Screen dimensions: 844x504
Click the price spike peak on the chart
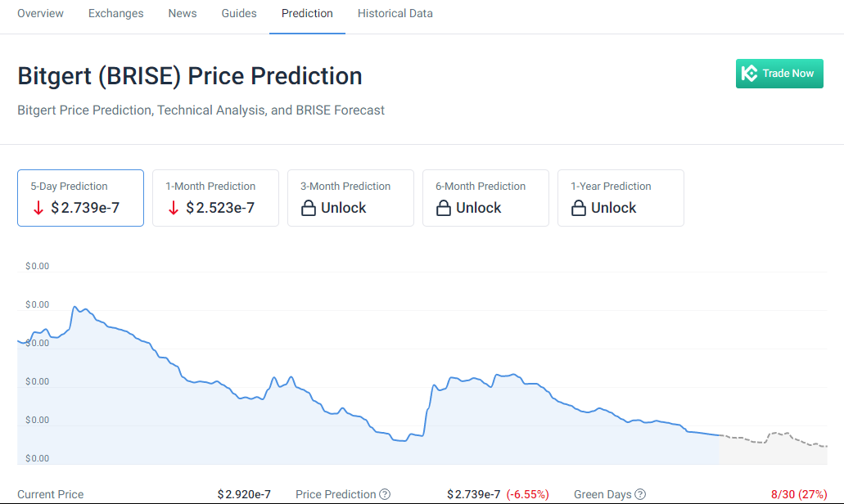click(x=74, y=307)
